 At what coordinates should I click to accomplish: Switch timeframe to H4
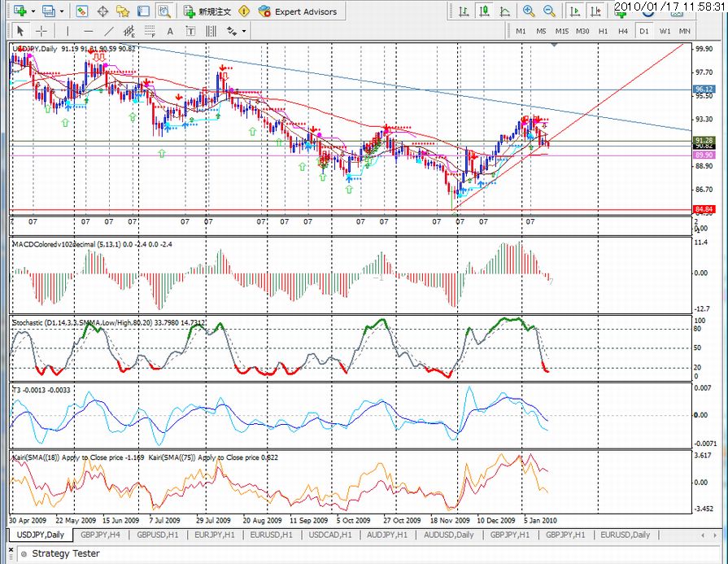623,31
